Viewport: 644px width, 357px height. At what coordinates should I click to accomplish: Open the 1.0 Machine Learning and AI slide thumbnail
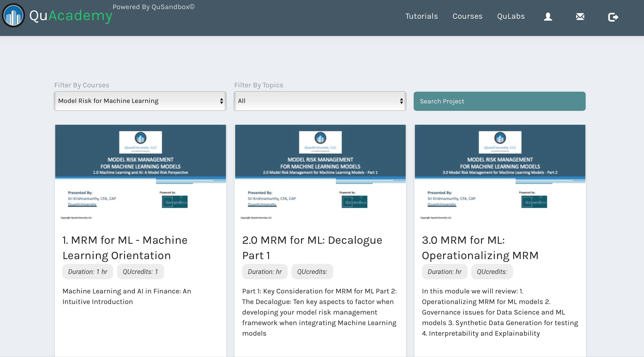pos(141,175)
